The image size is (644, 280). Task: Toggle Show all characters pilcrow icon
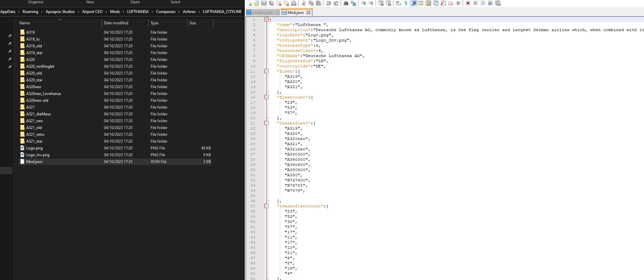(406, 3)
